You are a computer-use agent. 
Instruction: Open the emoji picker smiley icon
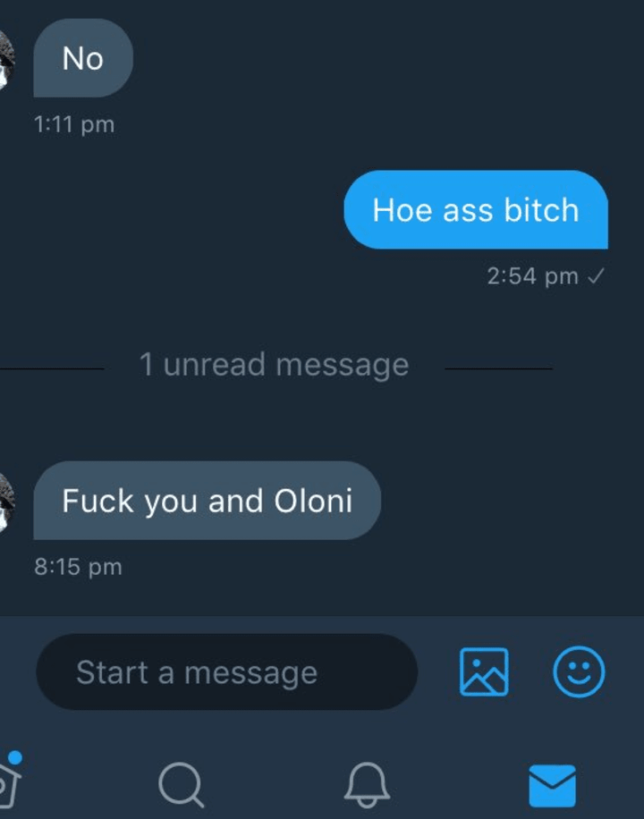coord(579,671)
